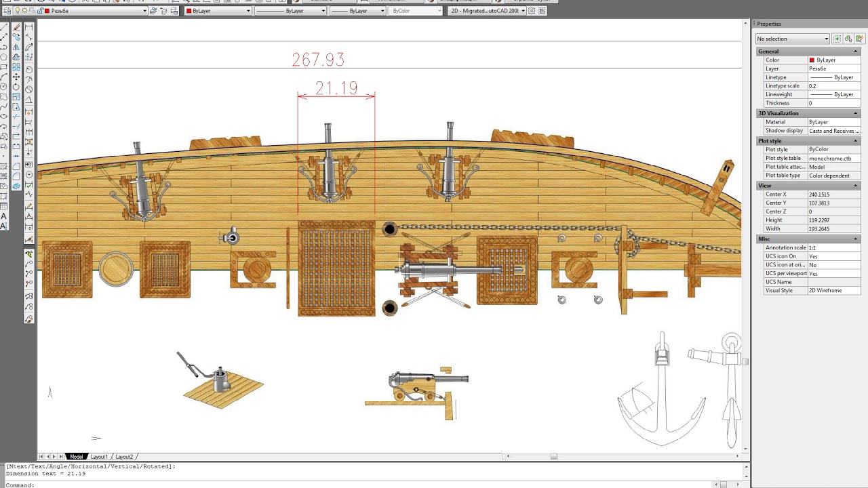
Task: Select the Aligned Dimension tool
Action: click(28, 37)
